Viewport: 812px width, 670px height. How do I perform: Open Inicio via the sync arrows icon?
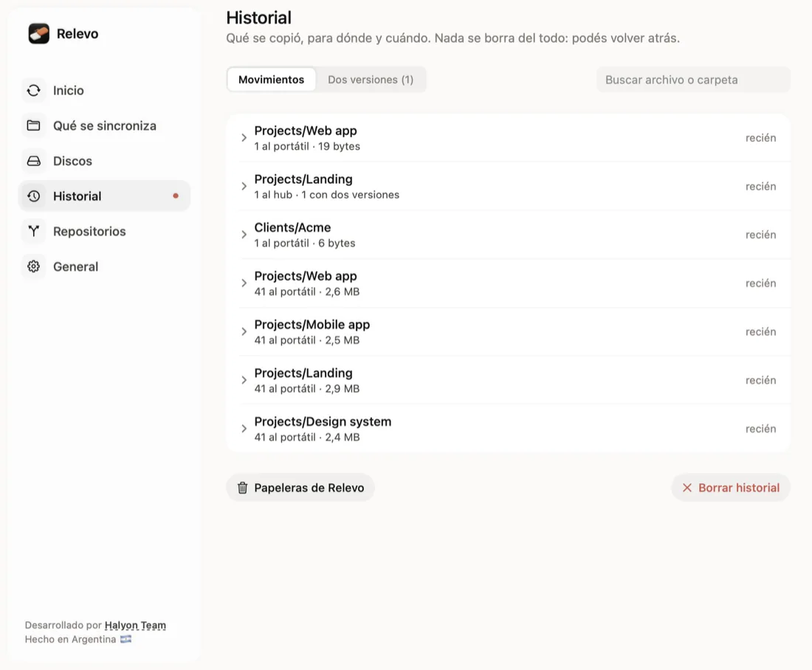[x=34, y=91]
